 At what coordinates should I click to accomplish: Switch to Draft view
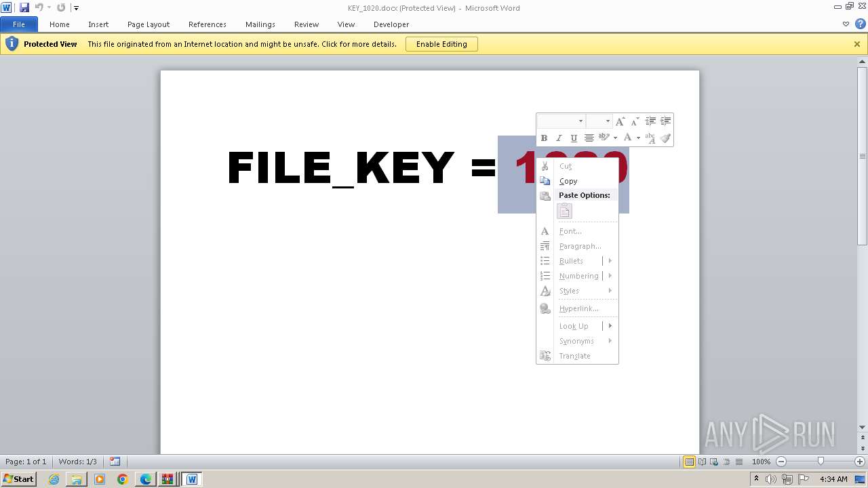tap(738, 462)
